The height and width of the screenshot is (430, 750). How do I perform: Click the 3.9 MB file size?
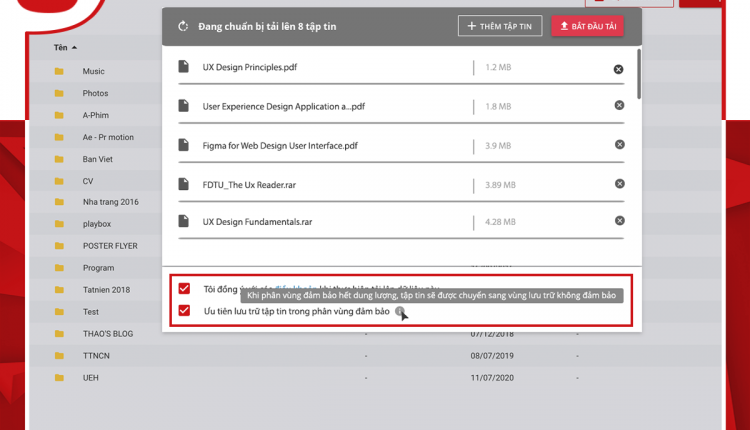(498, 146)
